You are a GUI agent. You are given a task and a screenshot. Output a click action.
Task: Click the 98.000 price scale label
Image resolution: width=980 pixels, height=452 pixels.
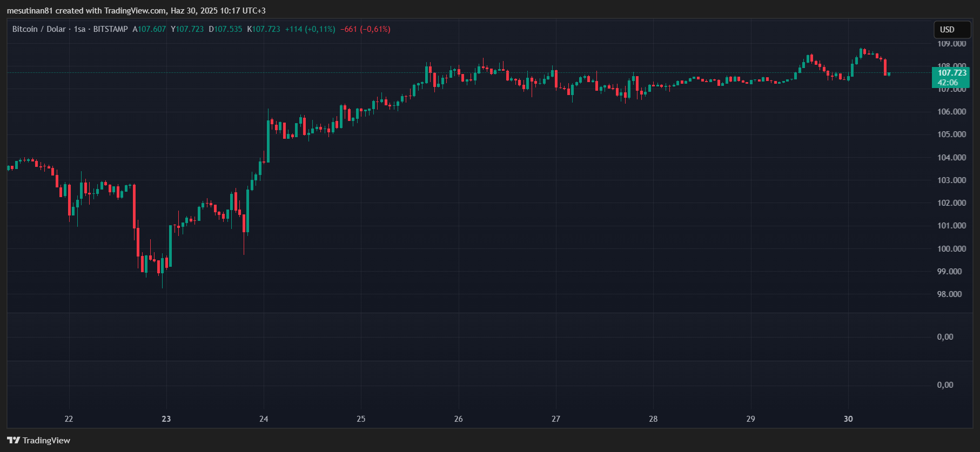coord(949,294)
